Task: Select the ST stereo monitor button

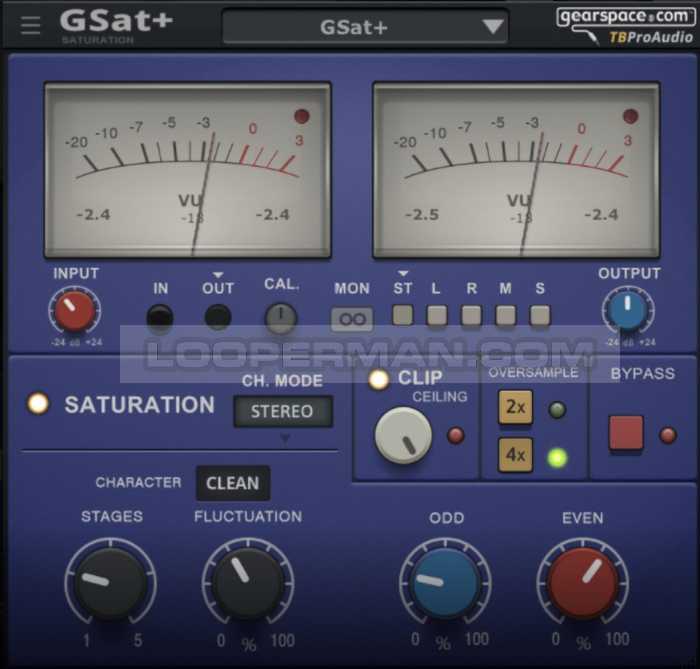Action: (x=402, y=316)
